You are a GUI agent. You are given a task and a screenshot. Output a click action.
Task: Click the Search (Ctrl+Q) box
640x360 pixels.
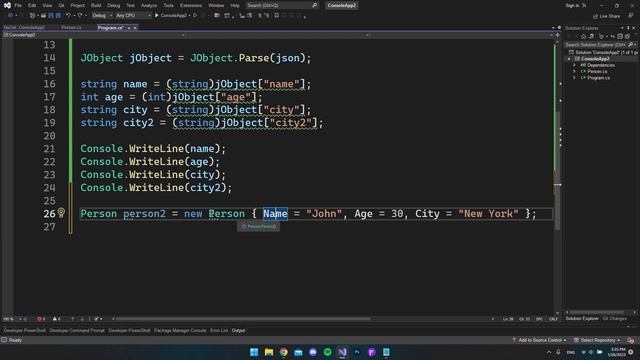[282, 6]
